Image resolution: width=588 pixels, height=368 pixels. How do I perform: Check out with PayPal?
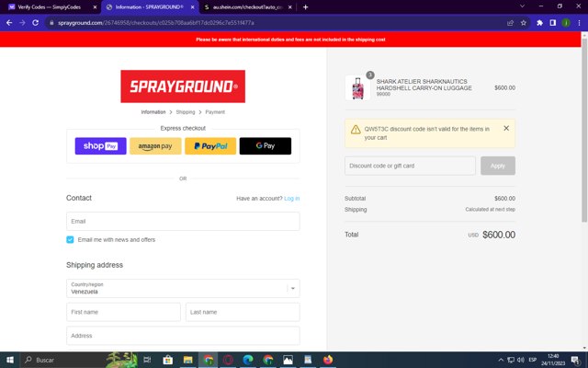pyautogui.click(x=210, y=146)
